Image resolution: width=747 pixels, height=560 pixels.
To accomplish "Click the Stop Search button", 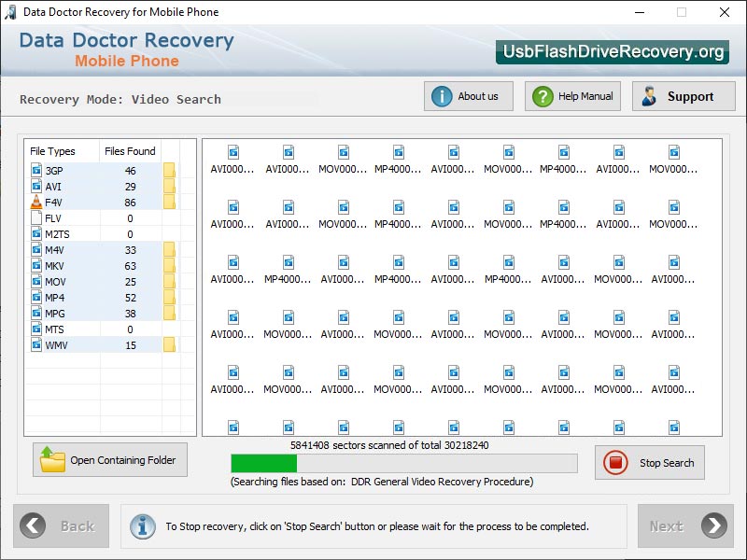I will [x=650, y=463].
